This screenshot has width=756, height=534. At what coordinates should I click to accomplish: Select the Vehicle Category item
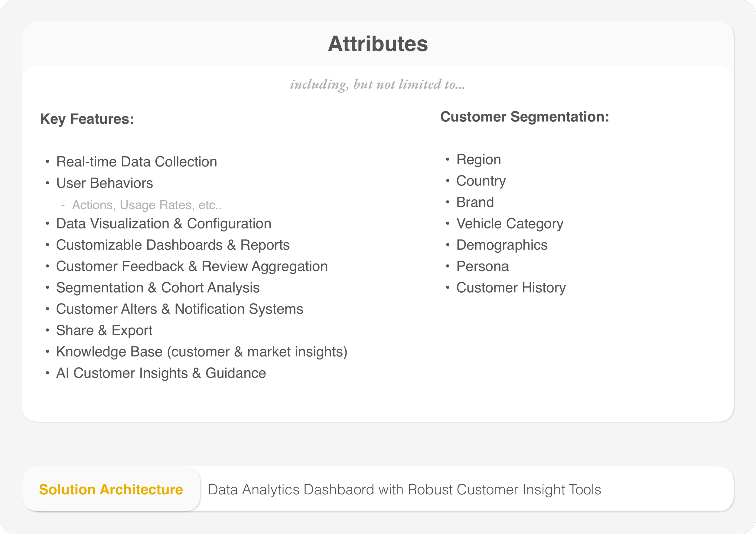(x=509, y=224)
